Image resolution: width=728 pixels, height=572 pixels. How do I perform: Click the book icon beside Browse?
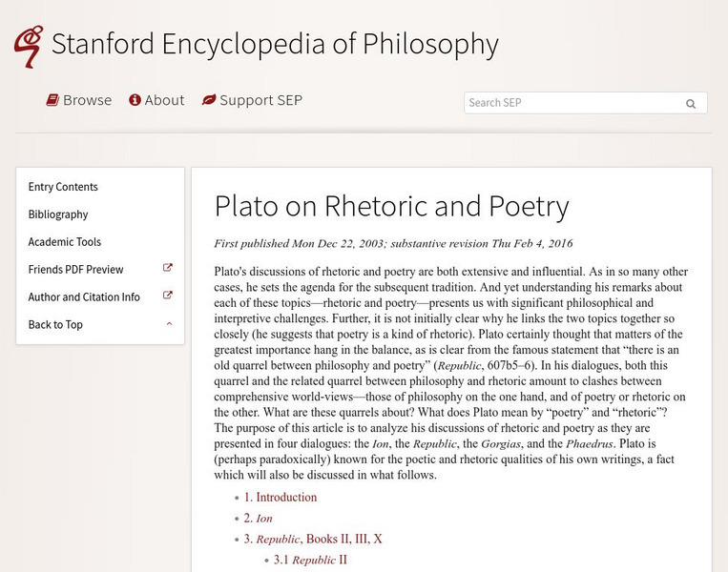click(x=52, y=100)
